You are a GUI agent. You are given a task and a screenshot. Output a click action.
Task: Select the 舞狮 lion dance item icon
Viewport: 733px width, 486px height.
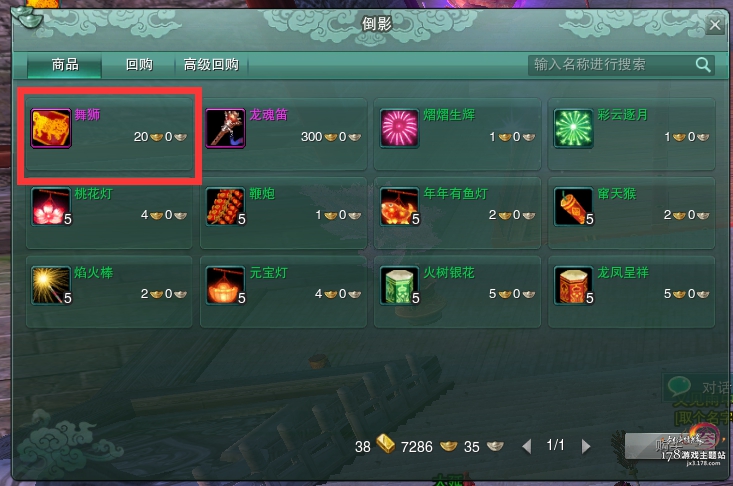click(50, 129)
